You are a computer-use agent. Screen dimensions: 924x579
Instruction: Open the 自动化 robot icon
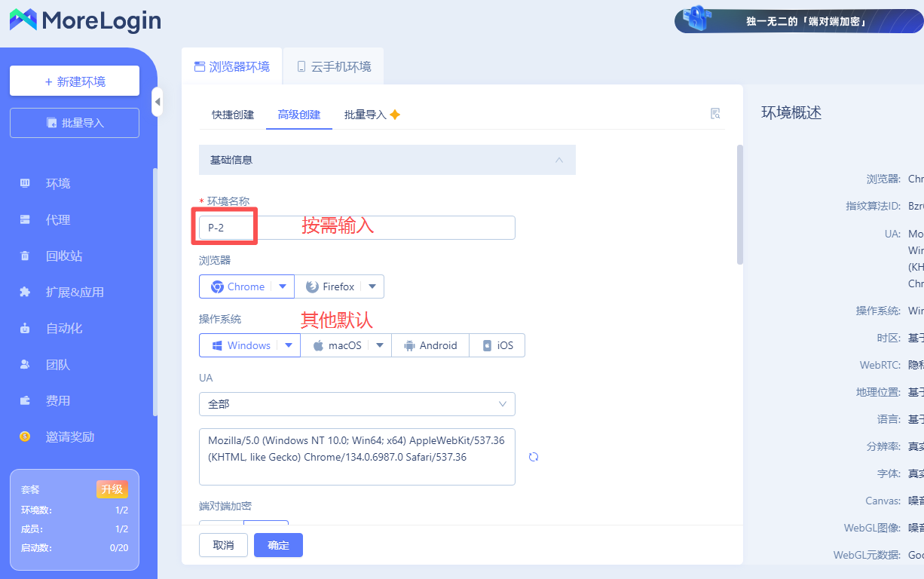(x=25, y=328)
